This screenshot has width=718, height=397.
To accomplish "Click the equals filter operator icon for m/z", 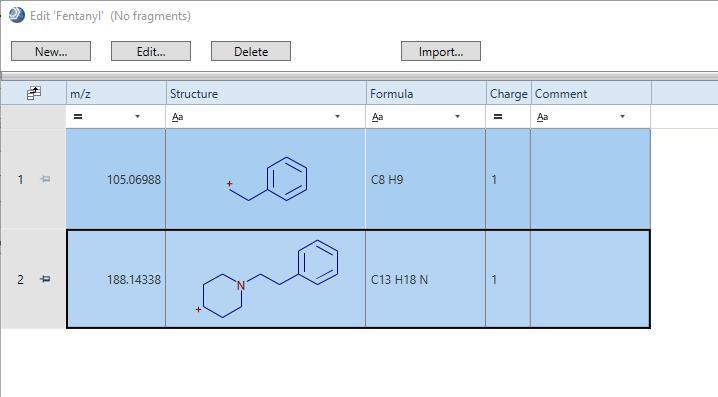I will pyautogui.click(x=78, y=116).
